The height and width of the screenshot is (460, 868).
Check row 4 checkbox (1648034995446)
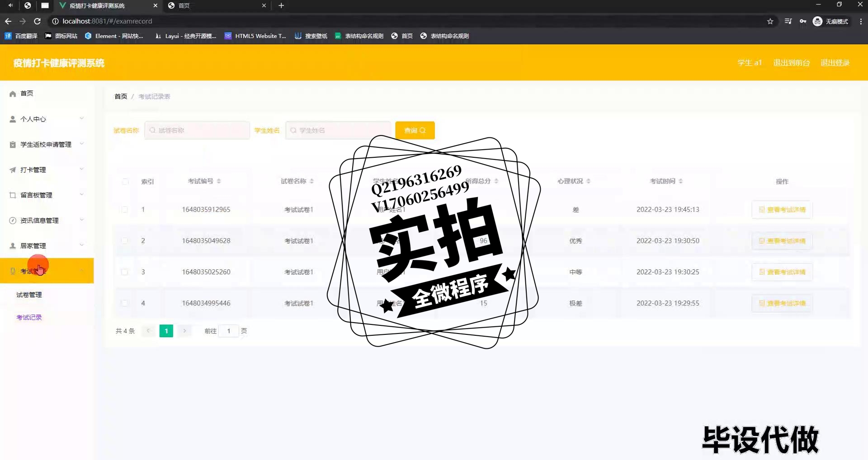click(125, 303)
